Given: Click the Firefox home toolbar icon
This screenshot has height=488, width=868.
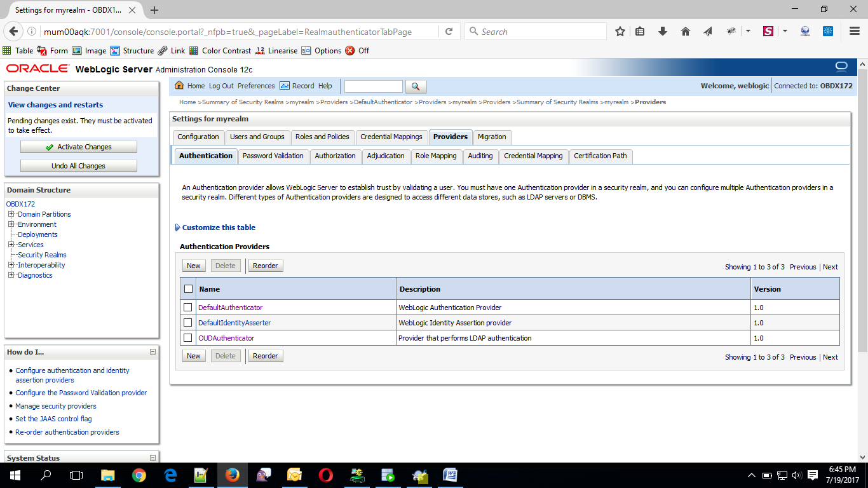Looking at the screenshot, I should [686, 31].
